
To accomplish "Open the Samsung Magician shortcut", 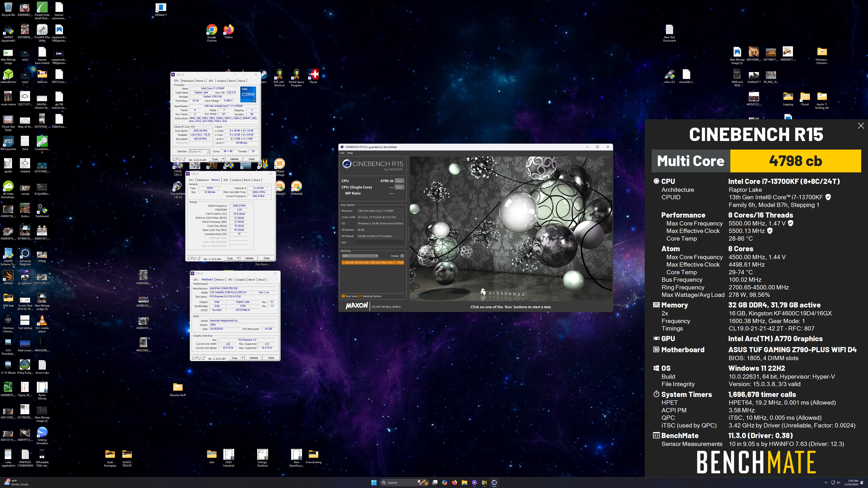I will point(25,257).
